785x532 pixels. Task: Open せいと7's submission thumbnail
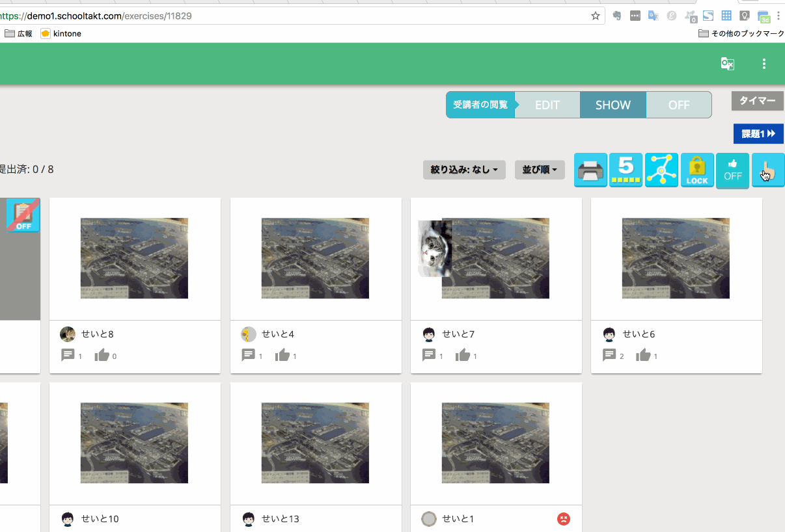coord(495,258)
